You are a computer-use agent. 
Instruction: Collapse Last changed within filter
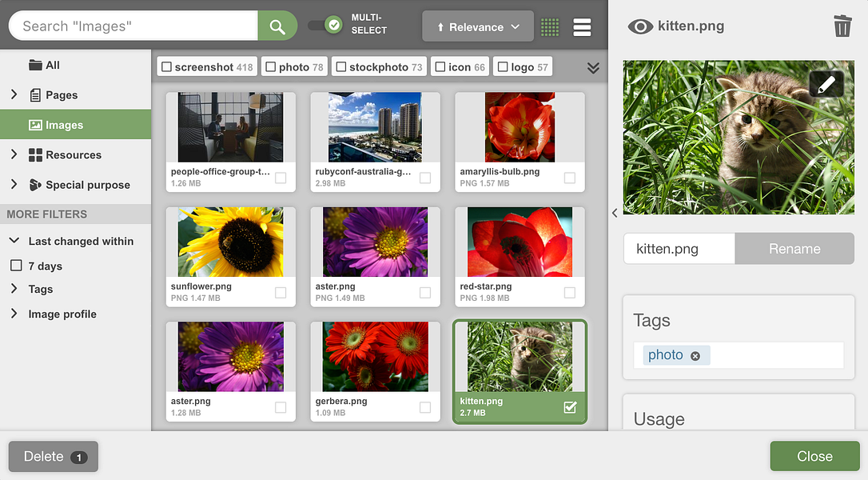click(14, 241)
